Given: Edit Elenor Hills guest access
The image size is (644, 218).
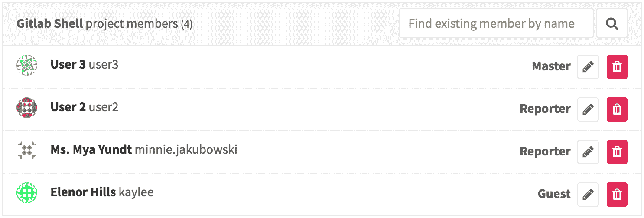Looking at the screenshot, I should [588, 195].
